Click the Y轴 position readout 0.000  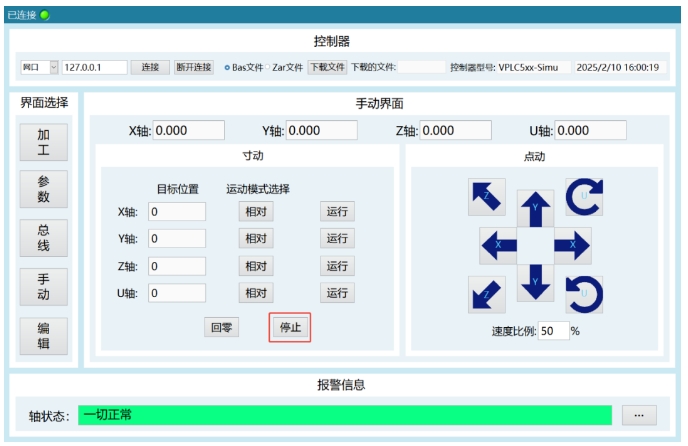coord(322,130)
